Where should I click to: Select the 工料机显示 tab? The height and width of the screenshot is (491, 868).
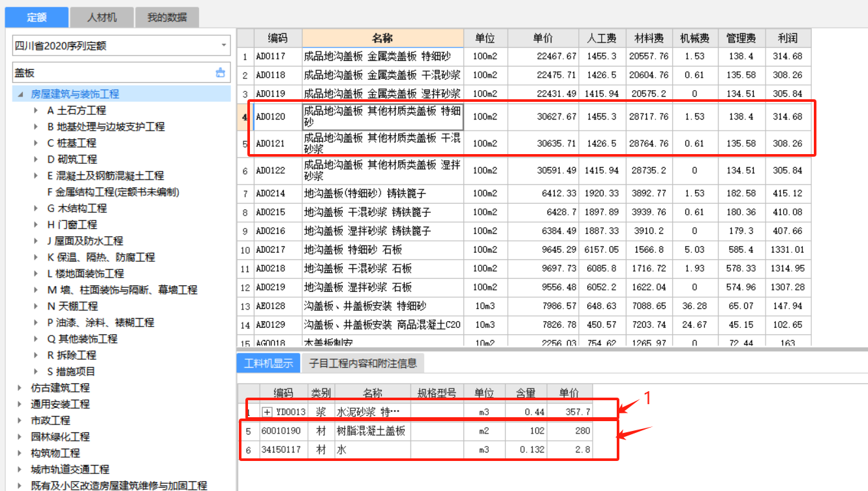[x=268, y=363]
